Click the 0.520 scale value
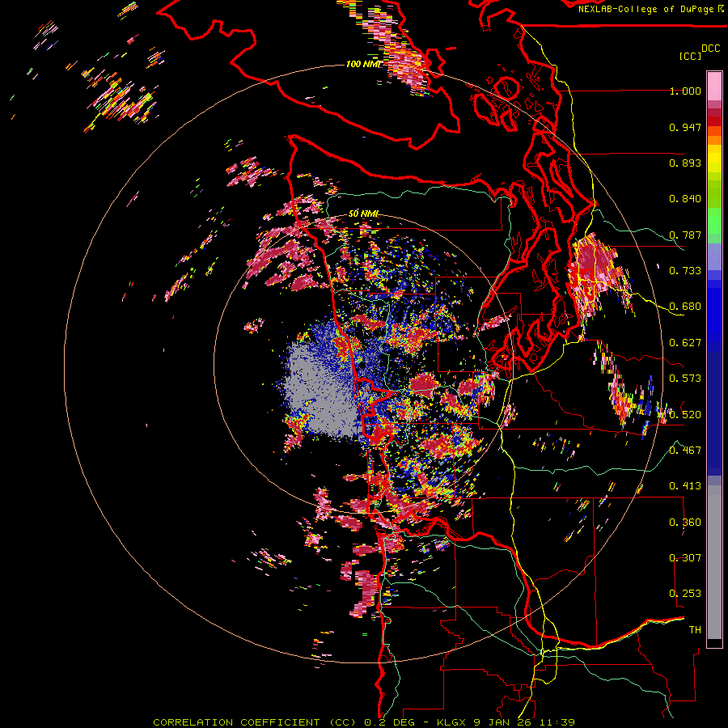 point(685,415)
